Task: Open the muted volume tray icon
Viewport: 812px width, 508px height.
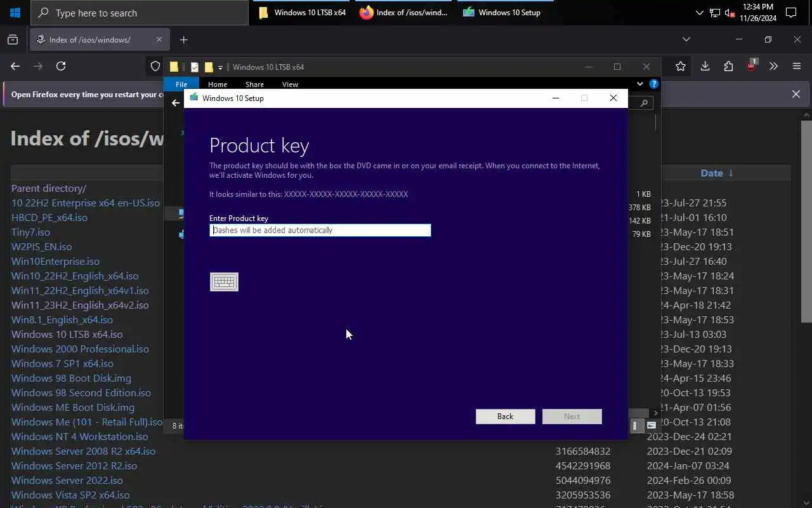Action: coord(730,13)
